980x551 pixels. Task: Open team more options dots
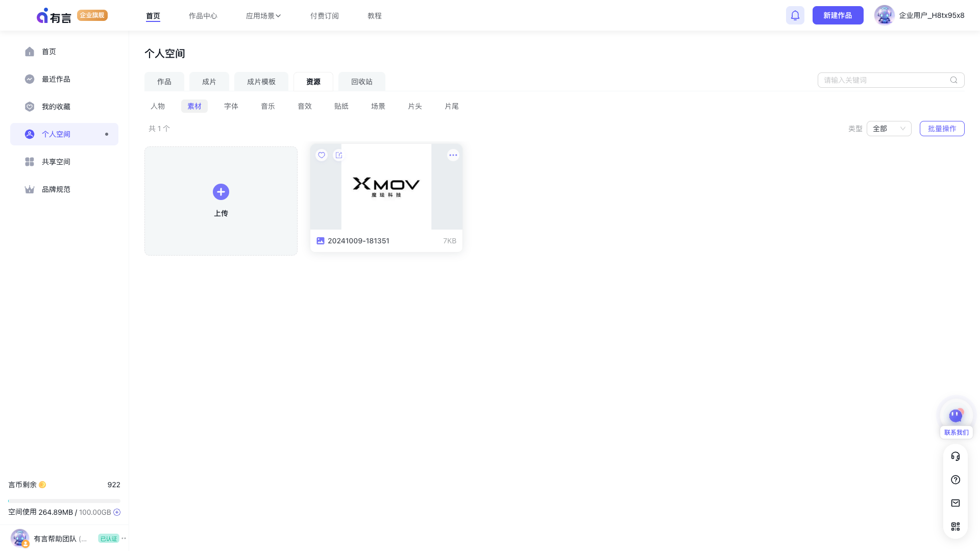(124, 538)
